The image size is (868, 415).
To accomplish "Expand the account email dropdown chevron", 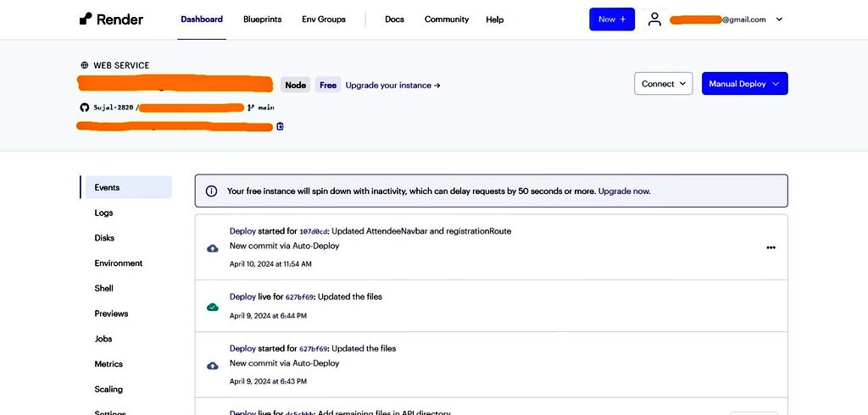I will [x=779, y=19].
